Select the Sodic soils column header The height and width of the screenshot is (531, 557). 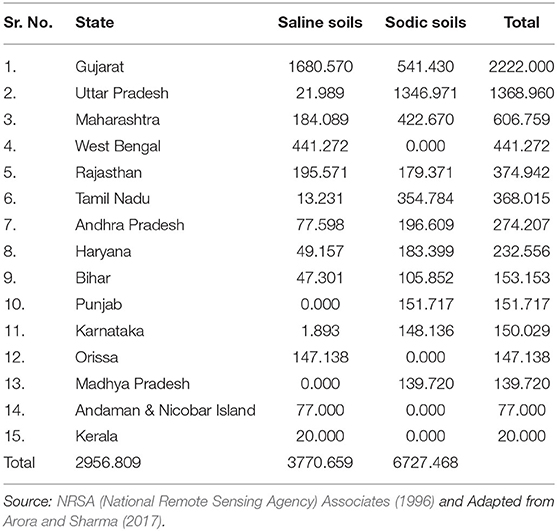pyautogui.click(x=426, y=22)
